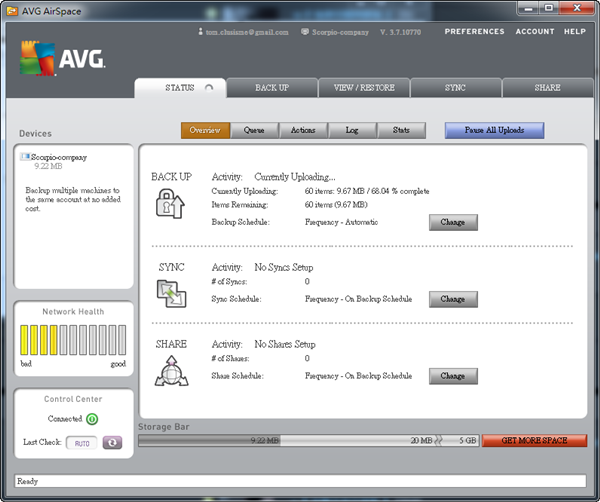Viewport: 600px width, 502px height.
Task: Go to the SYNC tab
Action: (x=455, y=88)
